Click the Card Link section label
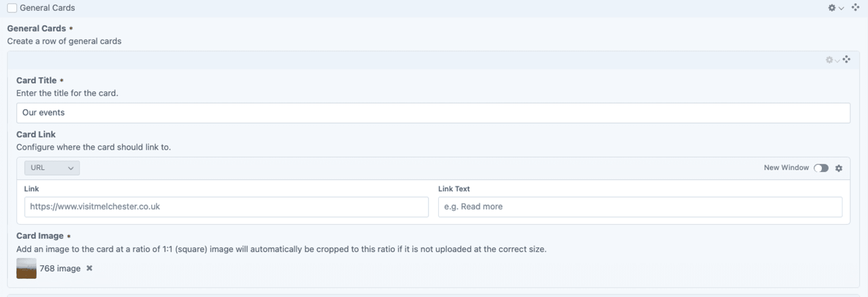 [36, 134]
